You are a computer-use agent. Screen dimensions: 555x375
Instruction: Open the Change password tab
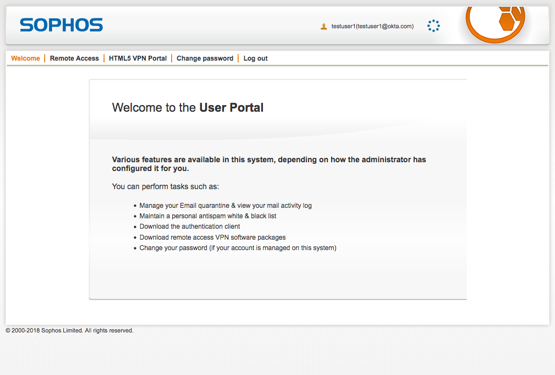point(205,58)
